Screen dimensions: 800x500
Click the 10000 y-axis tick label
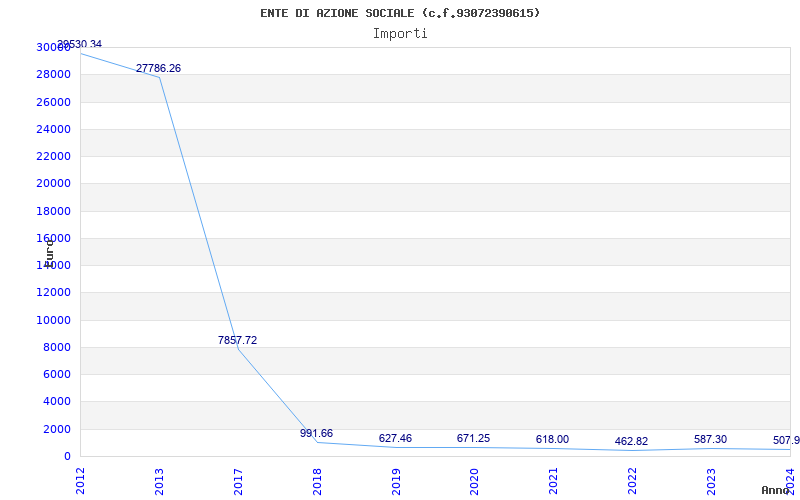[x=53, y=320]
